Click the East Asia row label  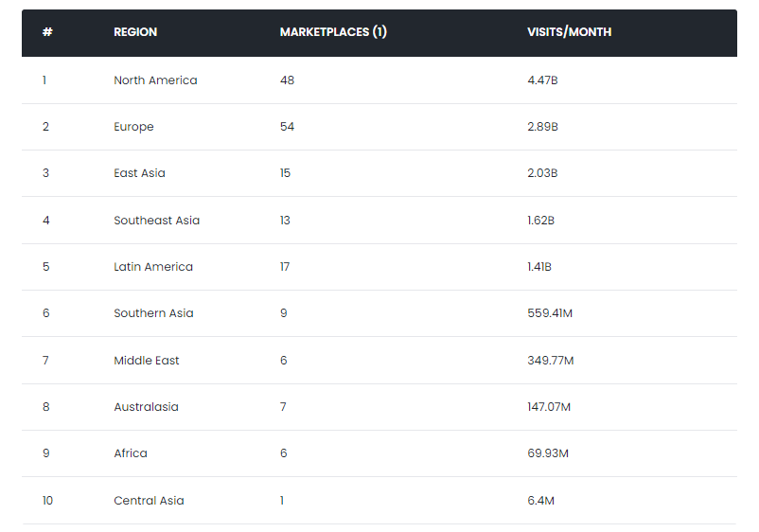[139, 173]
